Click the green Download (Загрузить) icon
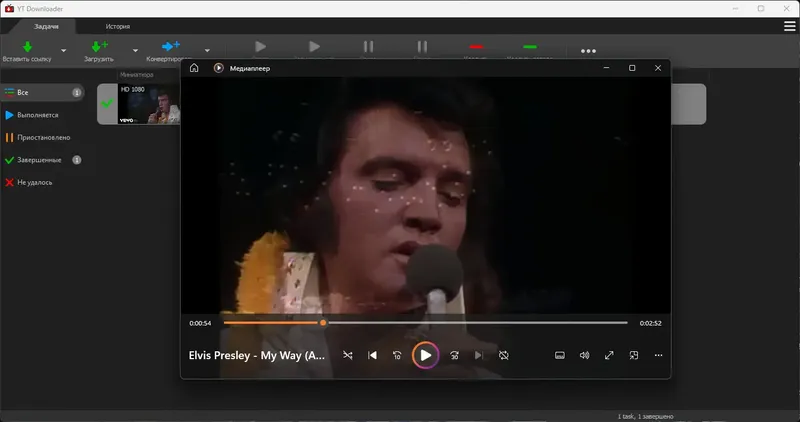The image size is (800, 422). pyautogui.click(x=99, y=46)
